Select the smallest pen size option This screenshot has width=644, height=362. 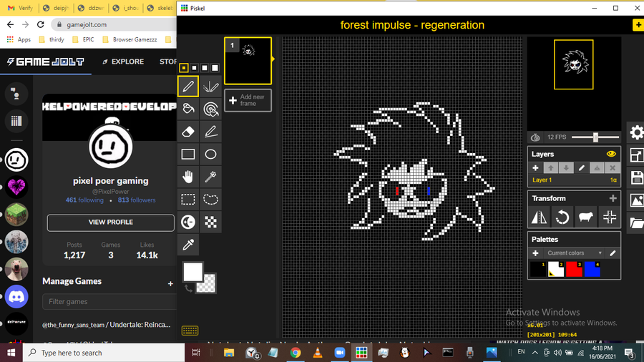coord(184,68)
